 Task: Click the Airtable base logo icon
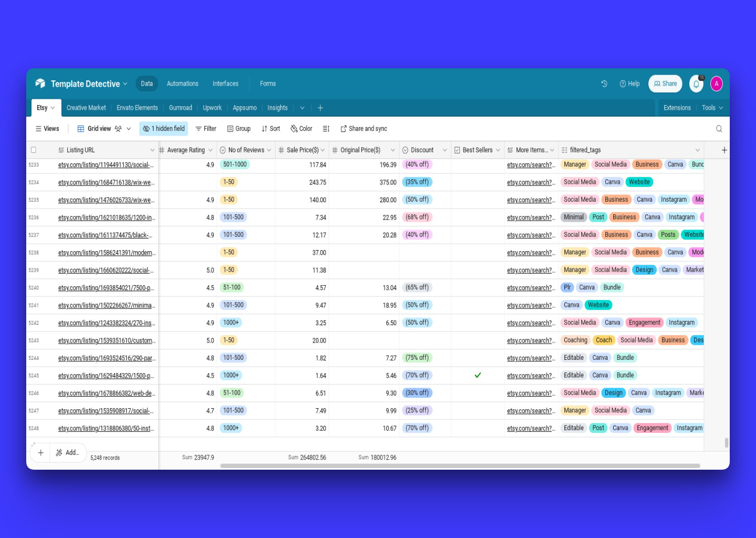[x=40, y=84]
